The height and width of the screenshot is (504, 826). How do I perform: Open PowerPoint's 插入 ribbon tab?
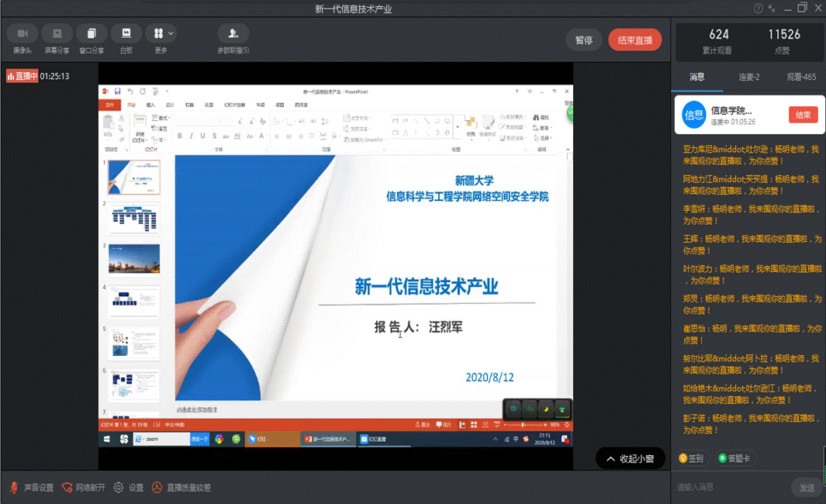(x=152, y=105)
